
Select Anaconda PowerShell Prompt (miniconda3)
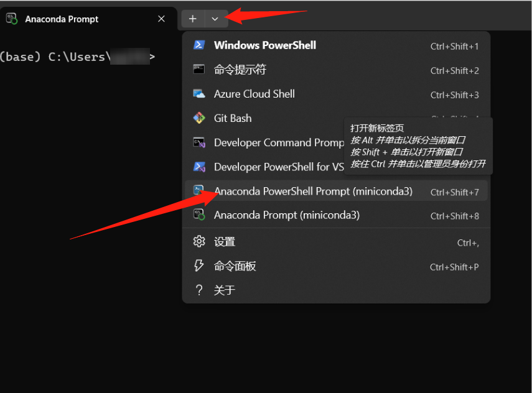pos(336,190)
